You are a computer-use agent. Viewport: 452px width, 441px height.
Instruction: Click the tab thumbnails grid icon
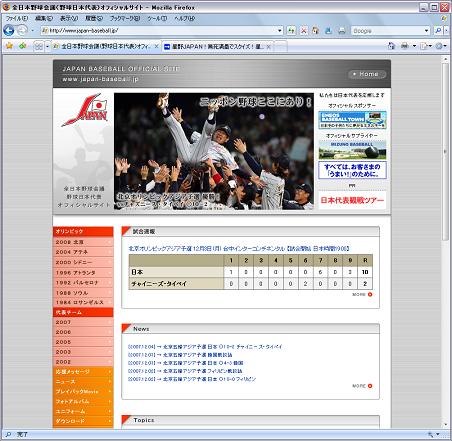pyautogui.click(x=39, y=46)
